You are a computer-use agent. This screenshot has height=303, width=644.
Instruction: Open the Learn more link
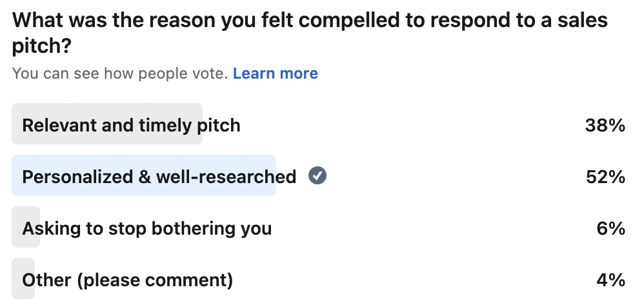pyautogui.click(x=275, y=73)
